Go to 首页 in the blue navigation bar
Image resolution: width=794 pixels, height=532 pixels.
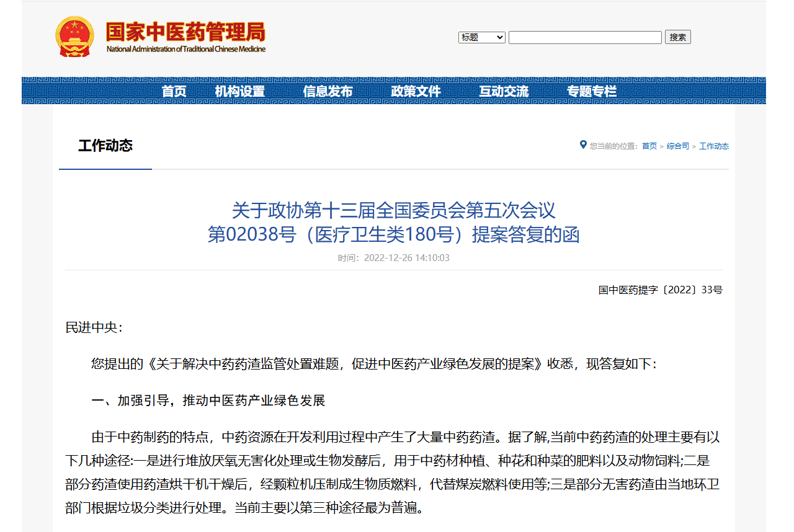click(x=174, y=92)
